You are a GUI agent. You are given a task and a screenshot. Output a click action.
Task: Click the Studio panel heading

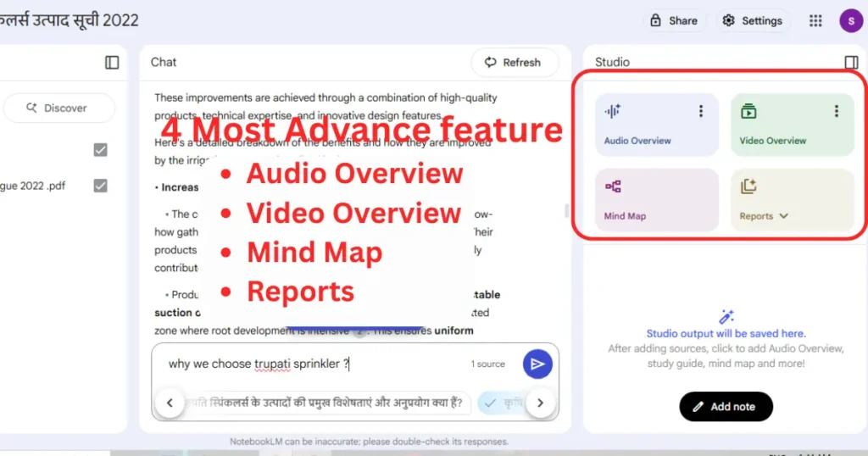pos(612,62)
